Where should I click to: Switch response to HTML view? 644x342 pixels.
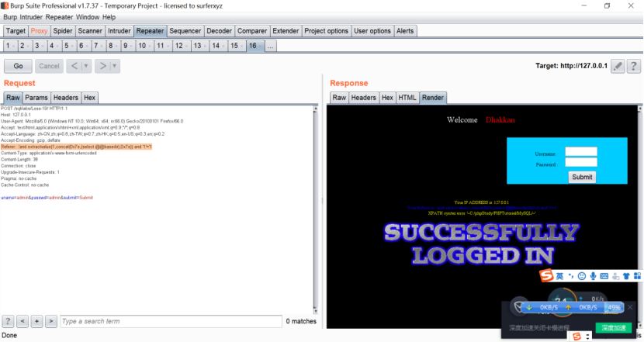tap(407, 98)
